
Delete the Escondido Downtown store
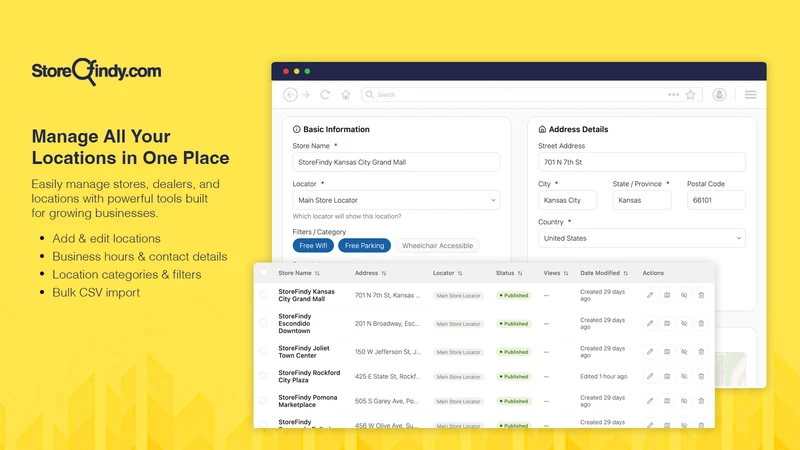702,323
